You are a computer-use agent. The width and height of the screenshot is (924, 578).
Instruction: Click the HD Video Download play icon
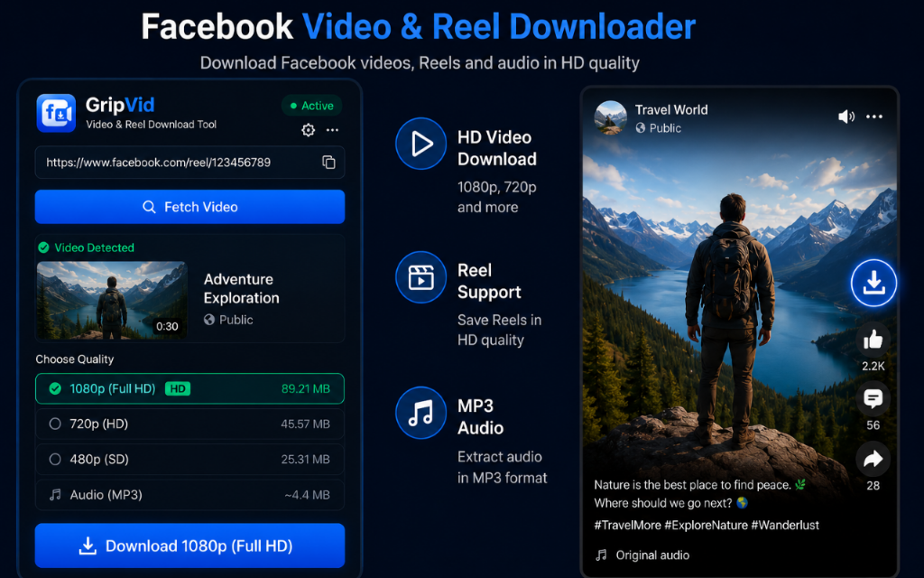click(420, 144)
